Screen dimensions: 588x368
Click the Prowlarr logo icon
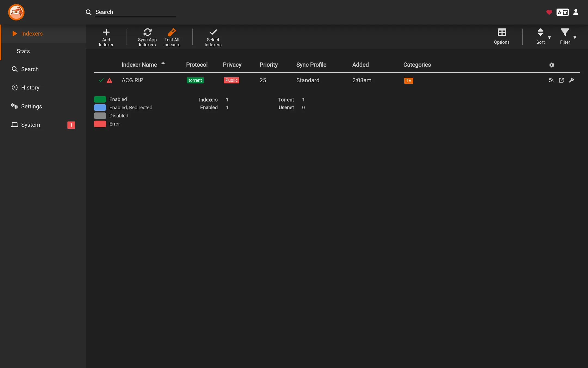click(x=16, y=12)
